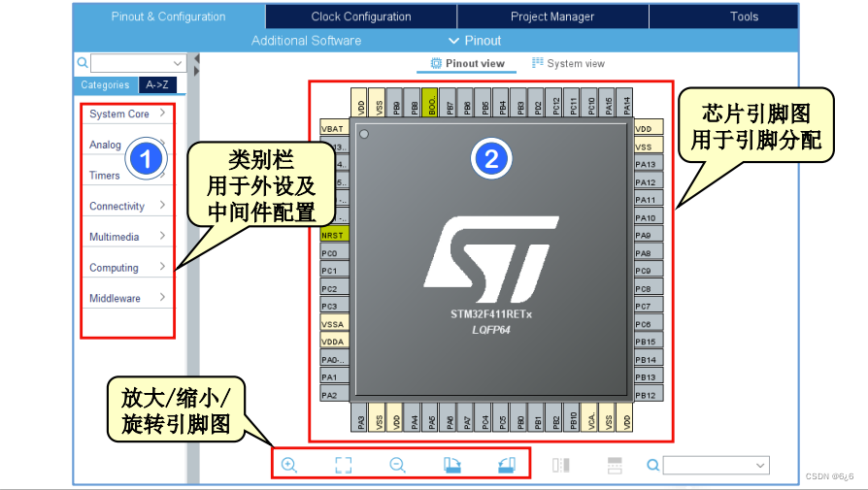Click pin PC12 on the chip
The height and width of the screenshot is (490, 868).
click(555, 102)
